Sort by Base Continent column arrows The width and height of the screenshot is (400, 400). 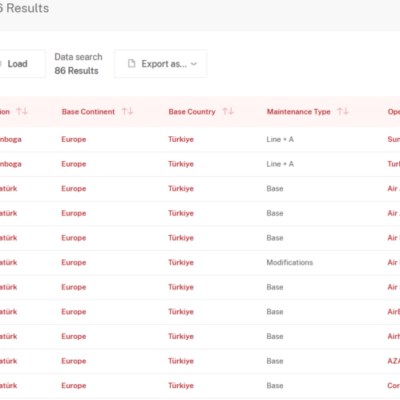pyautogui.click(x=127, y=111)
